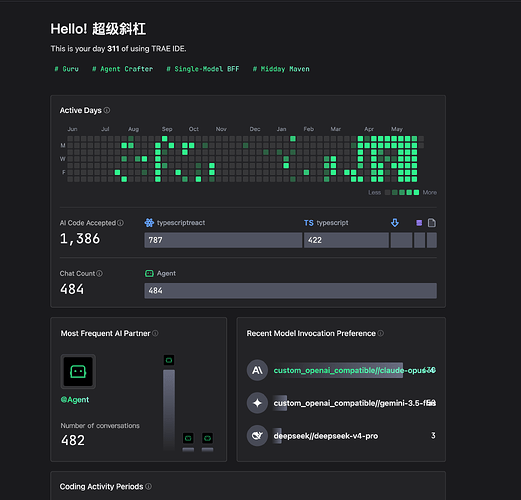
Task: Click the 'Less' legend label
Action: pyautogui.click(x=374, y=192)
